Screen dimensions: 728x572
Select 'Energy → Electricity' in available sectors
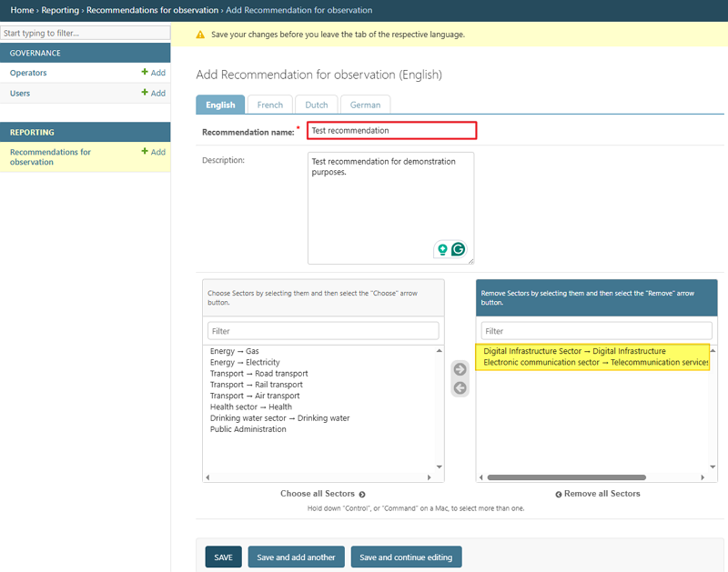pyautogui.click(x=245, y=362)
